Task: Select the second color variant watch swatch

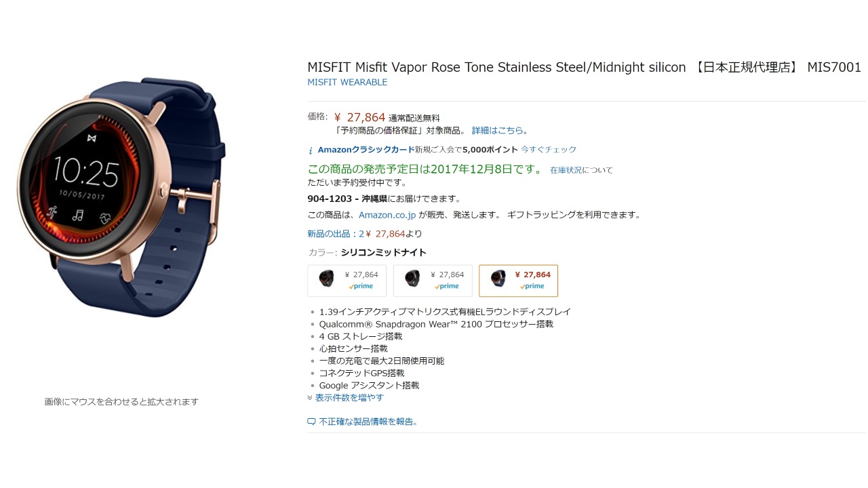Action: pos(433,281)
